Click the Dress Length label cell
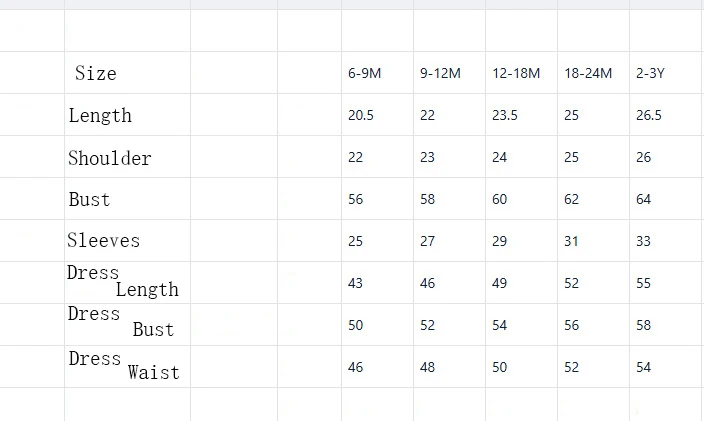The image size is (704, 421). [x=122, y=282]
